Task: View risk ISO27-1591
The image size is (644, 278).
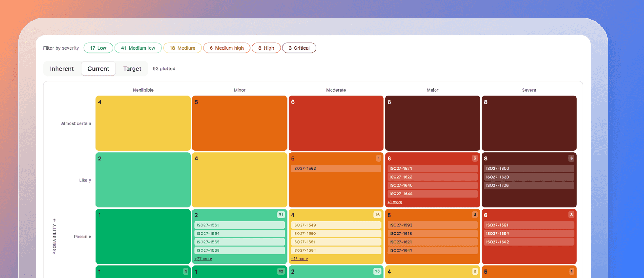Action: click(x=529, y=225)
